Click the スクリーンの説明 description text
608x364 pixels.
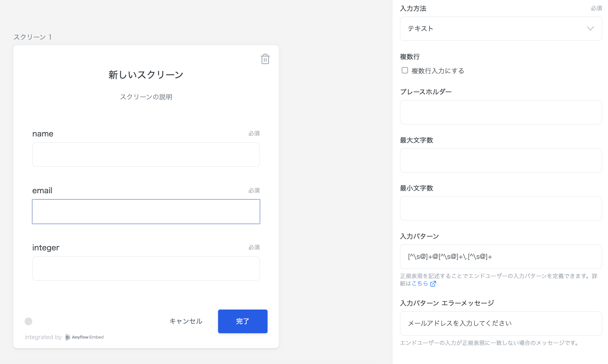coord(146,96)
